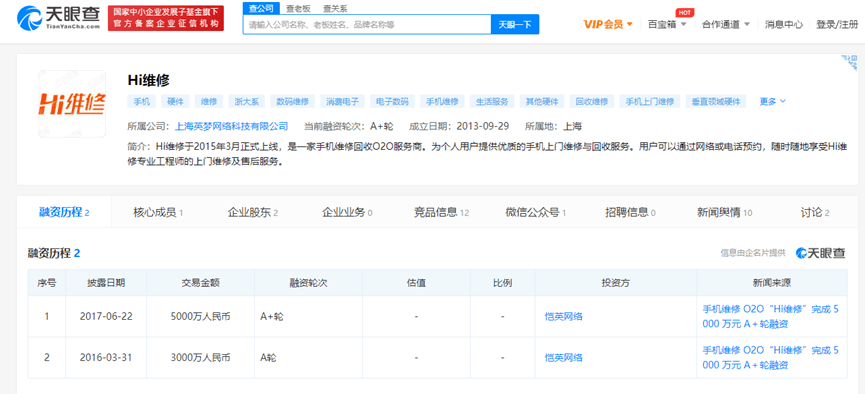Click the 回收维修 tag

[591, 101]
